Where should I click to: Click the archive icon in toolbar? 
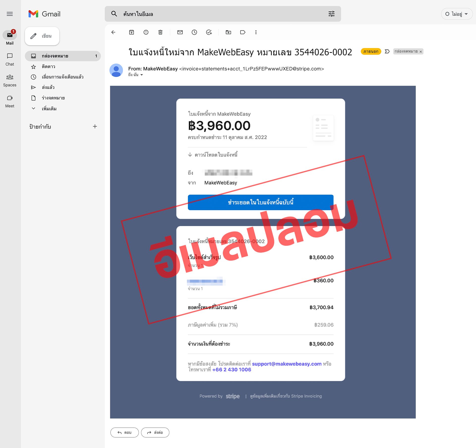(131, 32)
